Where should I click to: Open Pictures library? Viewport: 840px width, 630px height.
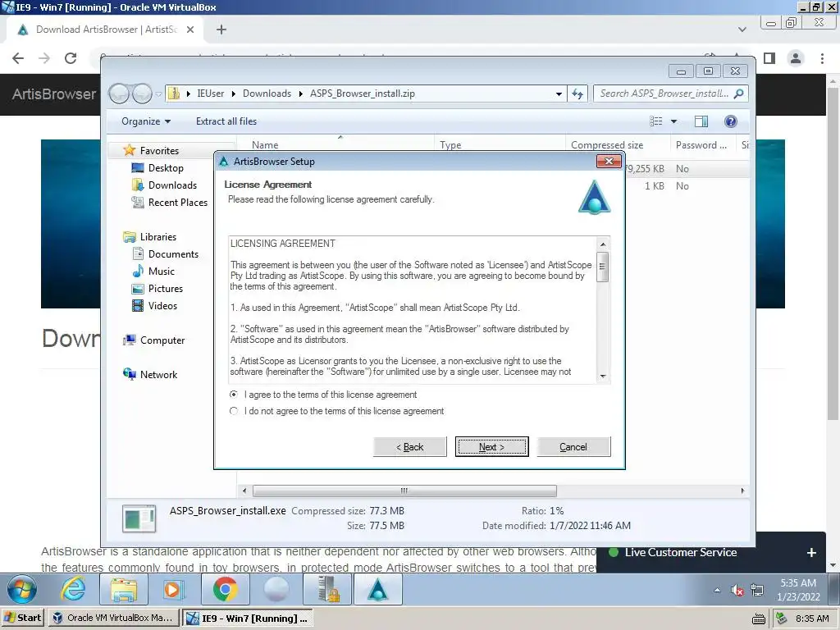click(x=166, y=288)
